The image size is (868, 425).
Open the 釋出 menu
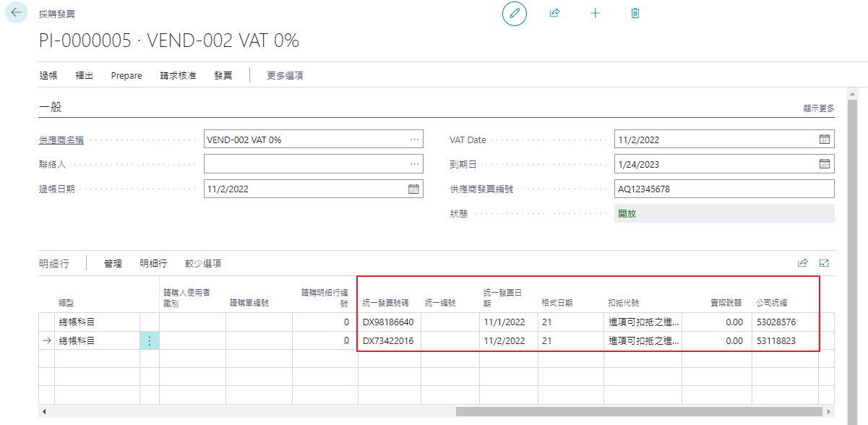tap(85, 75)
